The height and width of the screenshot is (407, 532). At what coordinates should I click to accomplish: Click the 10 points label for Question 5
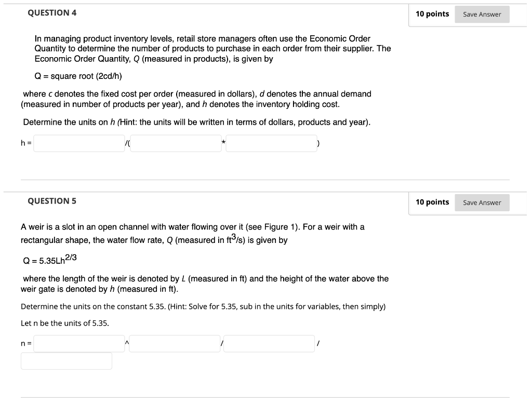[432, 202]
